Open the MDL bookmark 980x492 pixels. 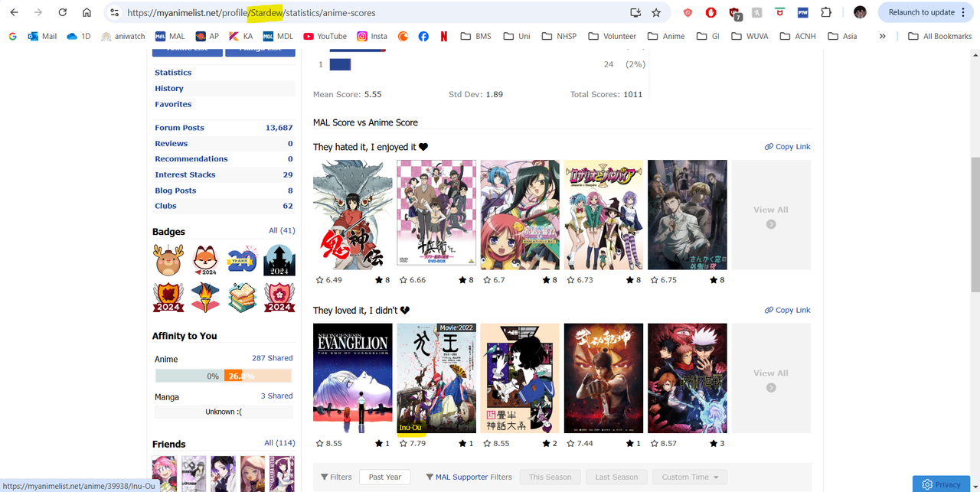tap(278, 36)
